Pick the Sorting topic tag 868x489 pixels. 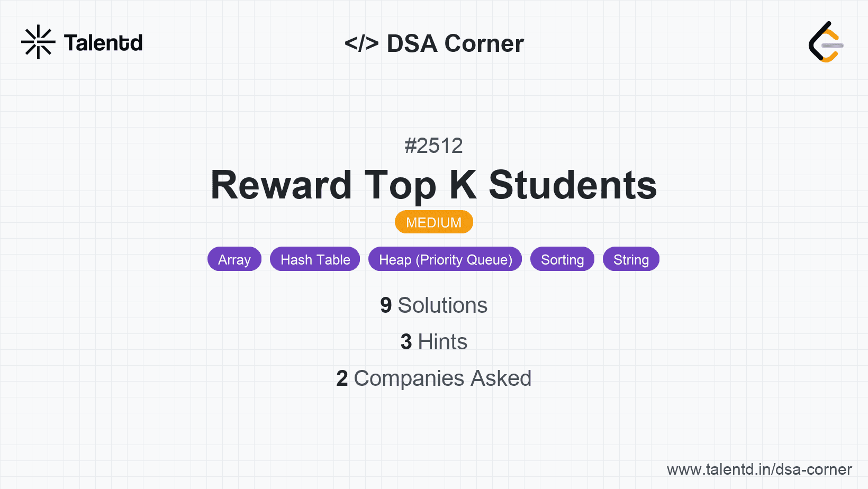(562, 259)
